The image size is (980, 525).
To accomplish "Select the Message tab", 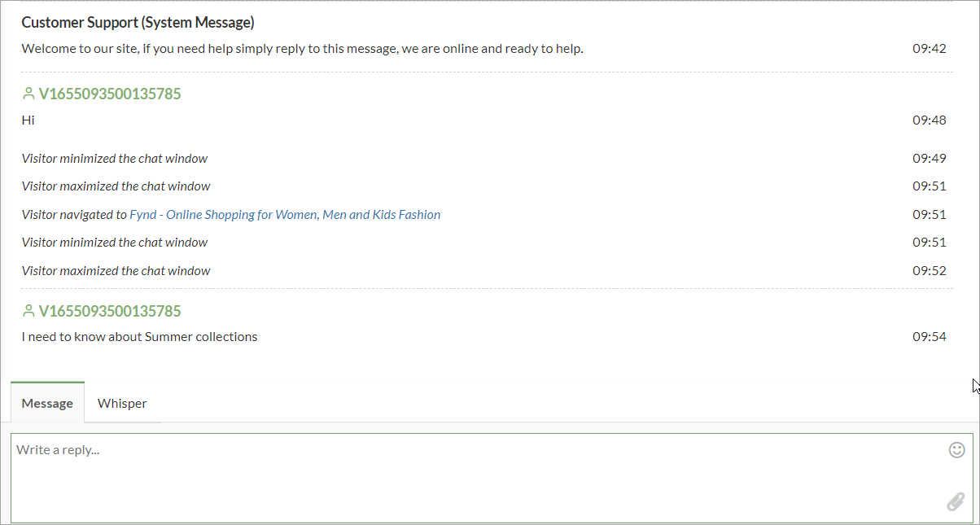I will (x=47, y=403).
